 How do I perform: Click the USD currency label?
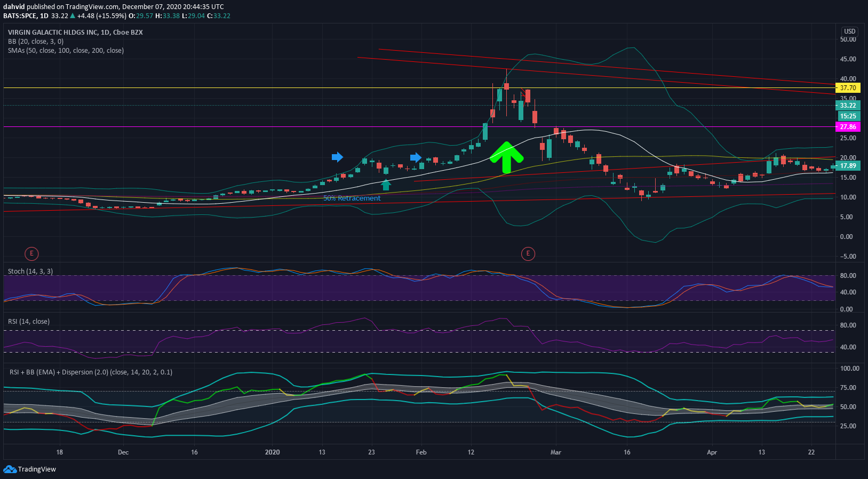click(849, 31)
